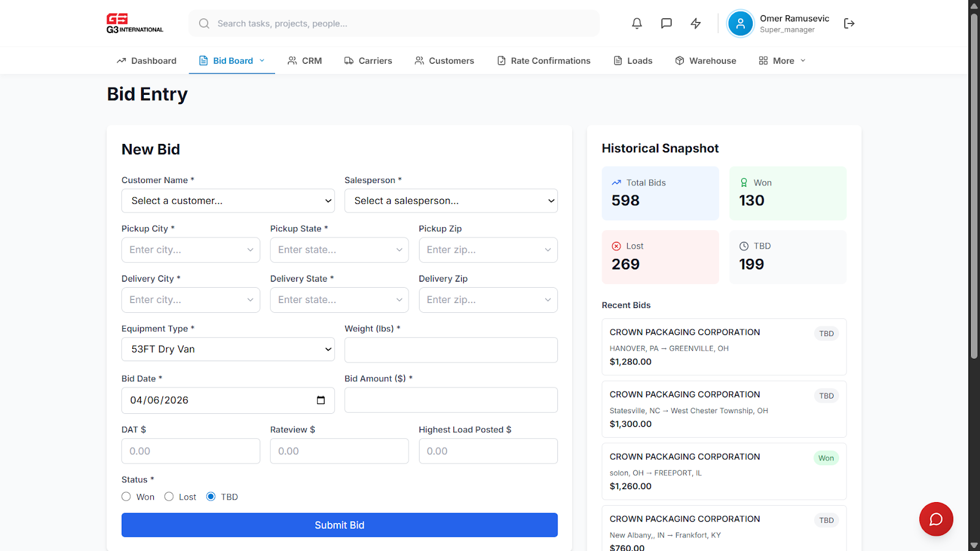Image resolution: width=980 pixels, height=551 pixels.
Task: Expand the Equipment Type dropdown
Action: 228,349
